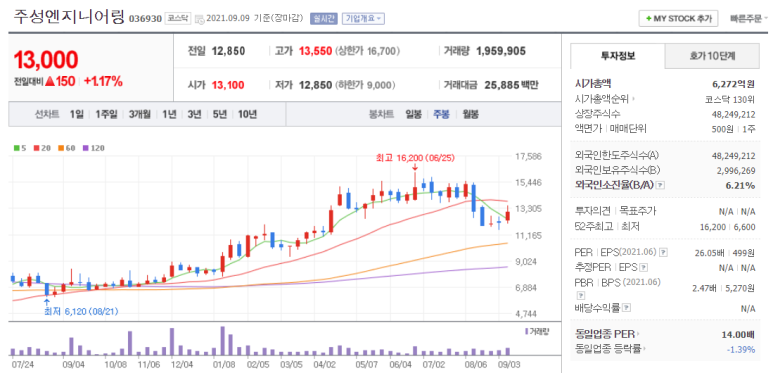Add stock via MY STOCK 추가 button
The image size is (773, 373).
pyautogui.click(x=678, y=19)
